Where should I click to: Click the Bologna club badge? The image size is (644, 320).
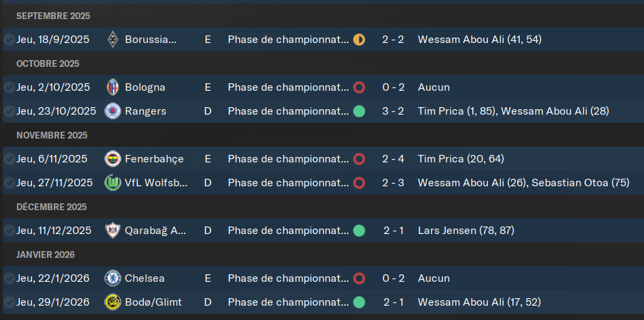[x=113, y=87]
